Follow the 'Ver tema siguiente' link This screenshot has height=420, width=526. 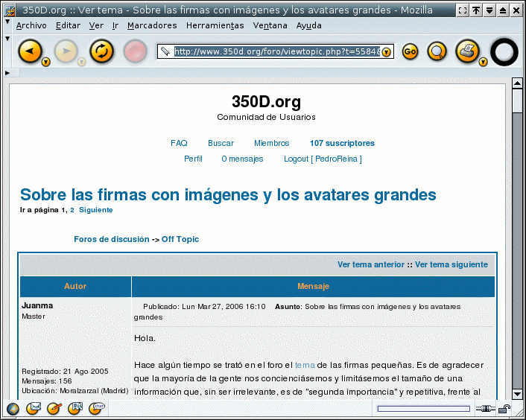(451, 264)
